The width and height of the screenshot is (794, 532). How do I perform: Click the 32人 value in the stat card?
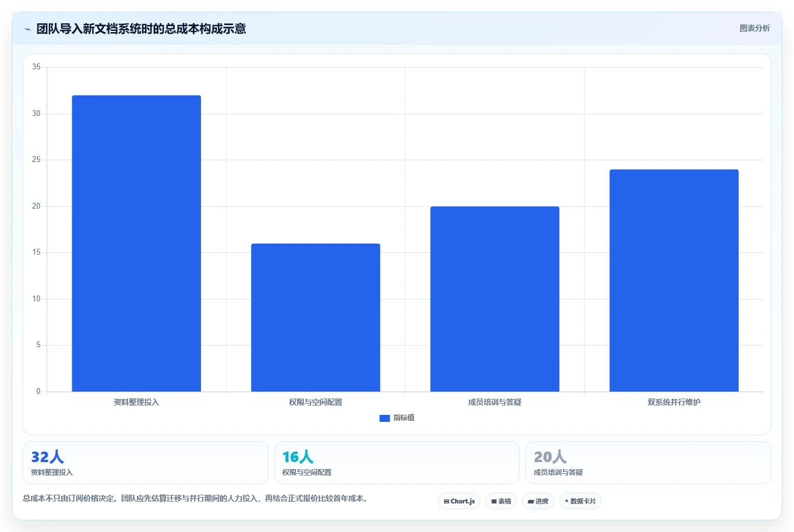point(47,457)
